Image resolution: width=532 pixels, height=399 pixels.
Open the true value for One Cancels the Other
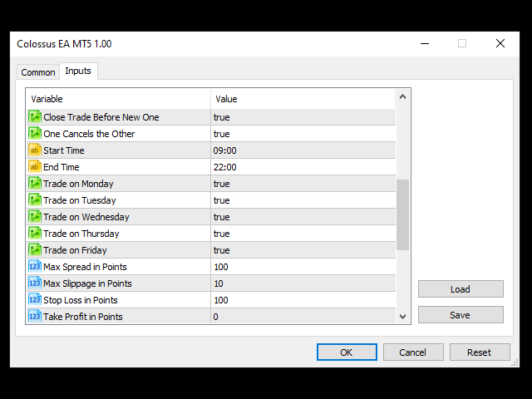tap(303, 134)
